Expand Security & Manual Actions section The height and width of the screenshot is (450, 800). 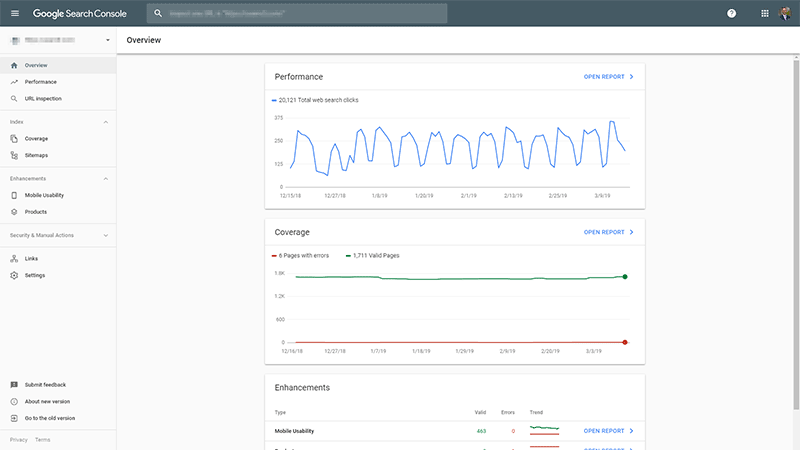pos(106,235)
